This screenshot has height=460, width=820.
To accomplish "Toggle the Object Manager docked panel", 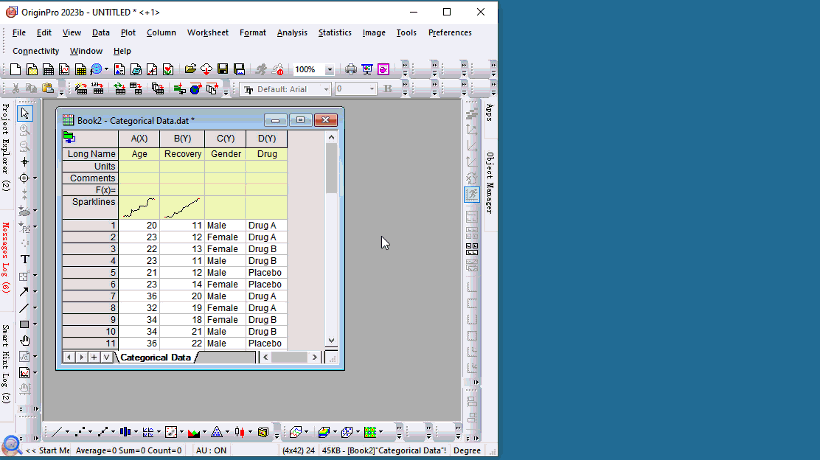I will 489,183.
